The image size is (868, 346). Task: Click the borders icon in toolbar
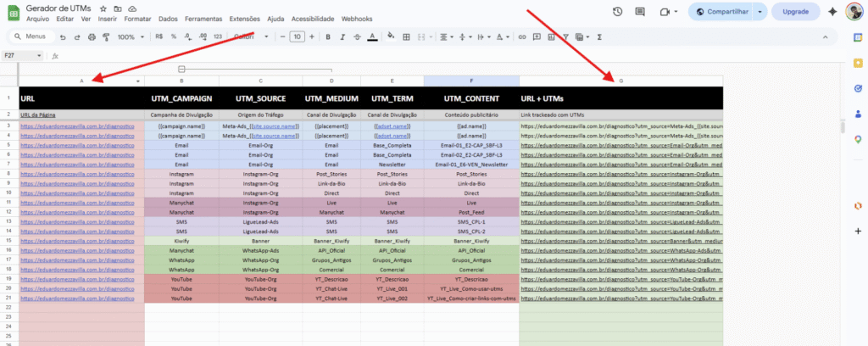click(407, 37)
